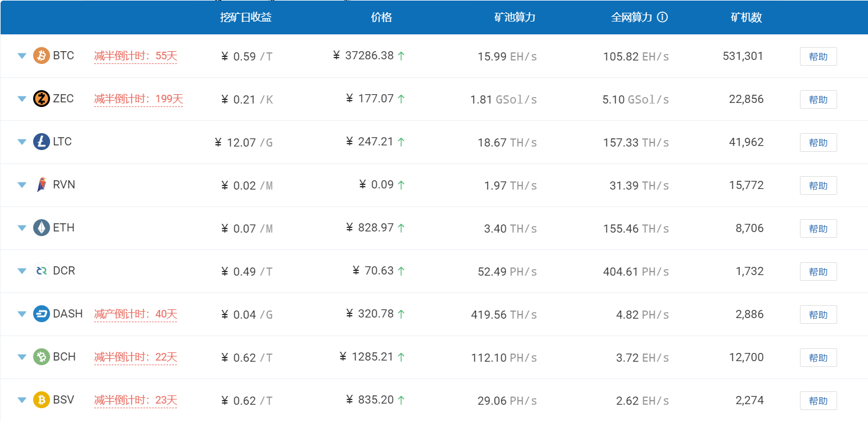Click the BTC pool hashrate 15.99 EH/s
Image resolution: width=868 pixels, height=421 pixels.
pyautogui.click(x=507, y=57)
